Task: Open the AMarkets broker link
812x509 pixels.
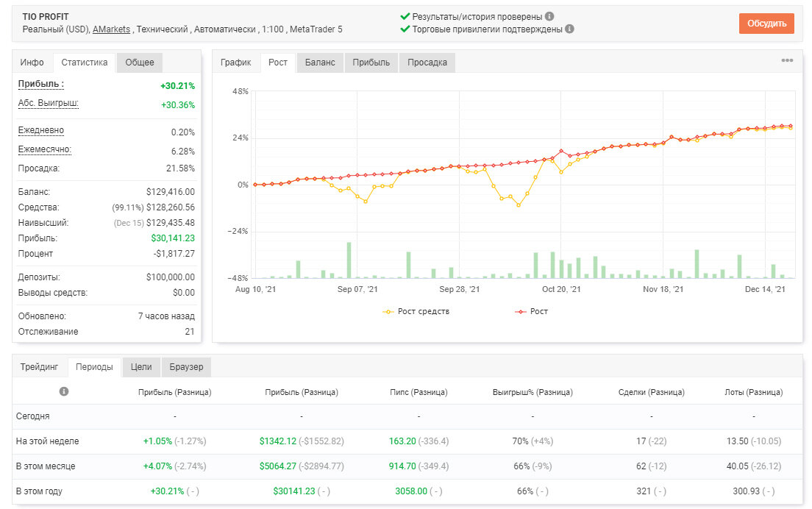Action: [x=111, y=29]
